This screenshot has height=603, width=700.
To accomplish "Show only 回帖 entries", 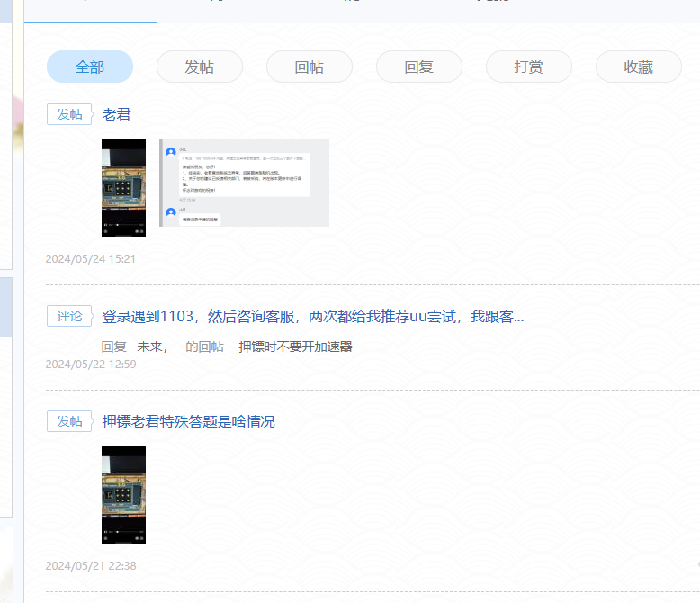I will 309,67.
